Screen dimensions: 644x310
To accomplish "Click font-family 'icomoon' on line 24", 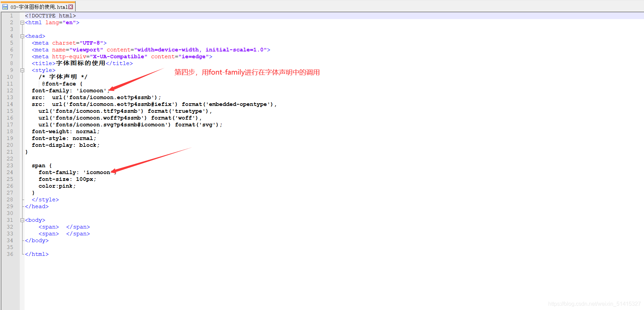I will 78,172.
